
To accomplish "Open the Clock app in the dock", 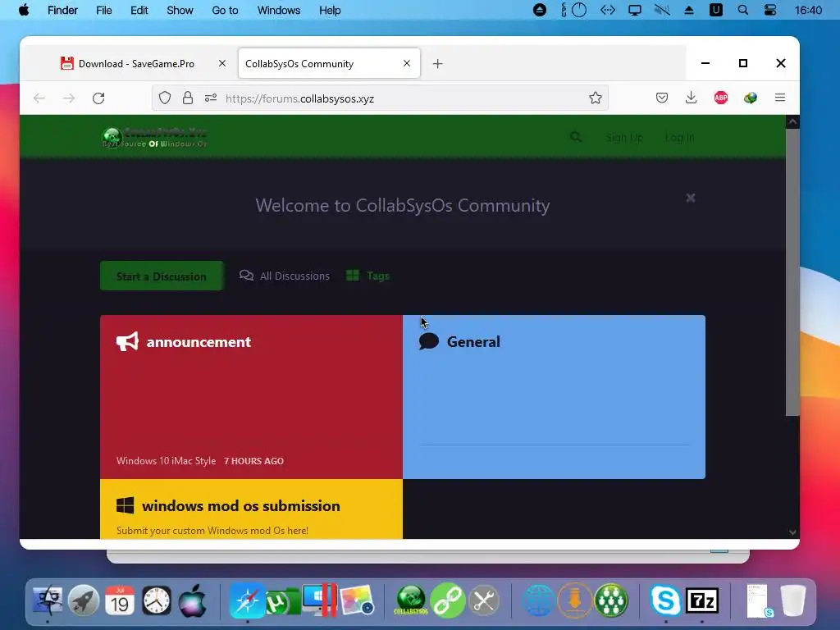I will 157,600.
